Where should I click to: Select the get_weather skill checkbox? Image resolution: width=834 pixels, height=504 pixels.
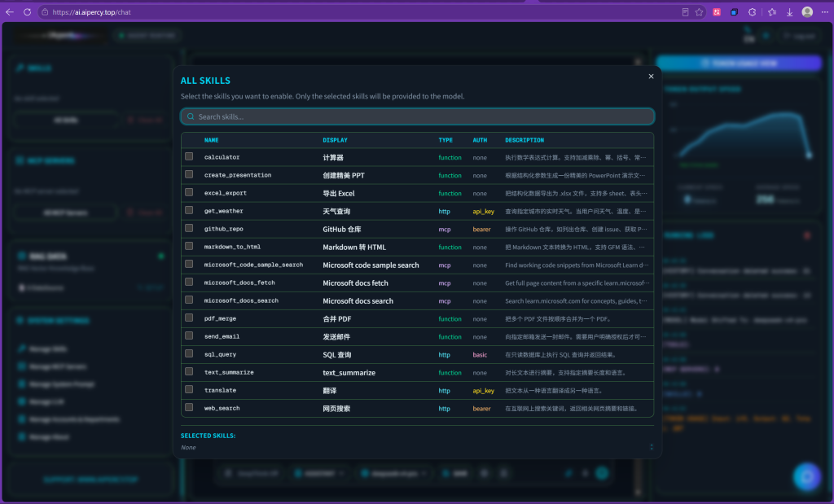tap(189, 210)
